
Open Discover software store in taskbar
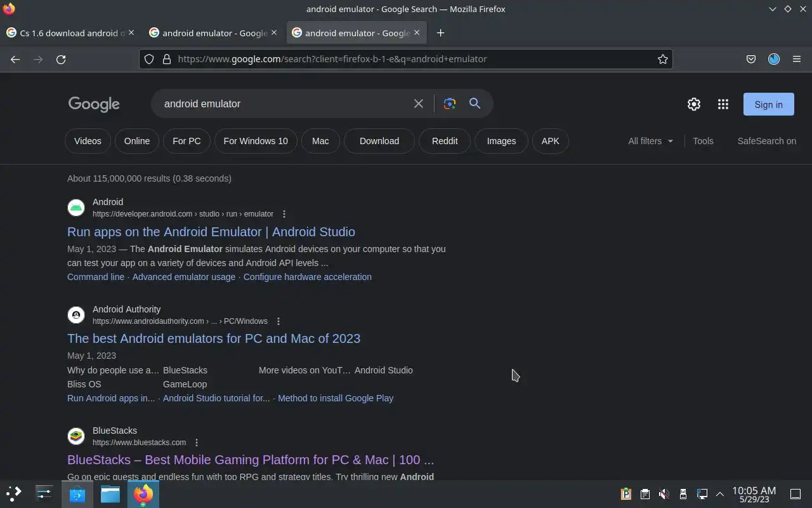point(77,493)
